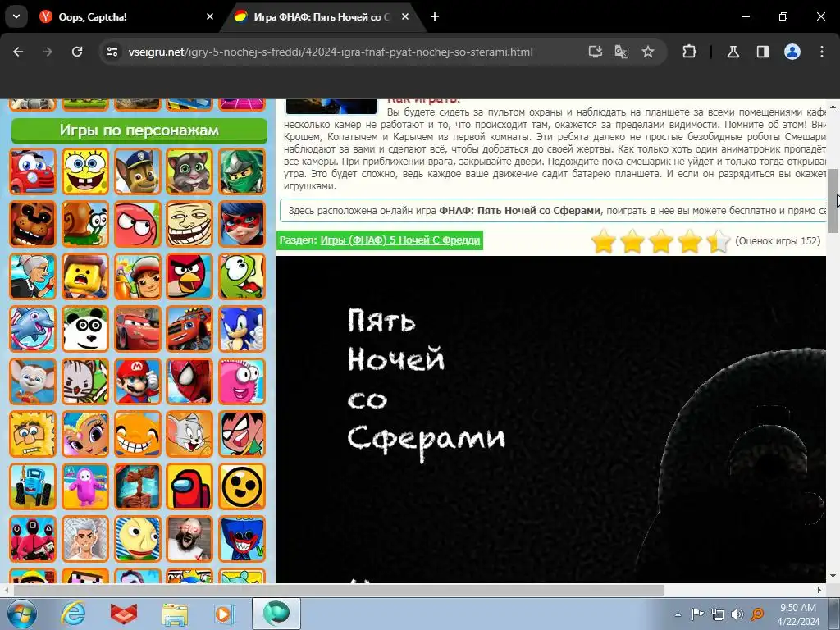Select the Red Ball character icon
The width and height of the screenshot is (840, 630).
click(137, 224)
